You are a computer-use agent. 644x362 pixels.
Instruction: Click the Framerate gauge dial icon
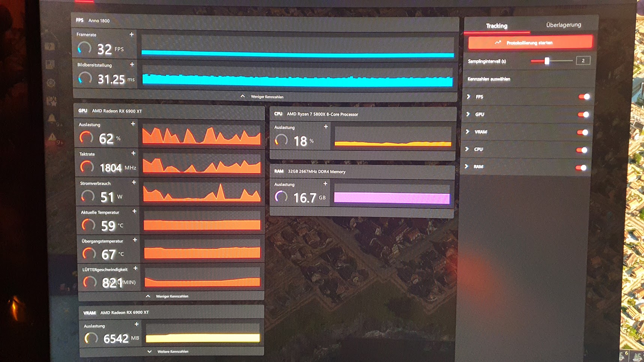tap(84, 48)
